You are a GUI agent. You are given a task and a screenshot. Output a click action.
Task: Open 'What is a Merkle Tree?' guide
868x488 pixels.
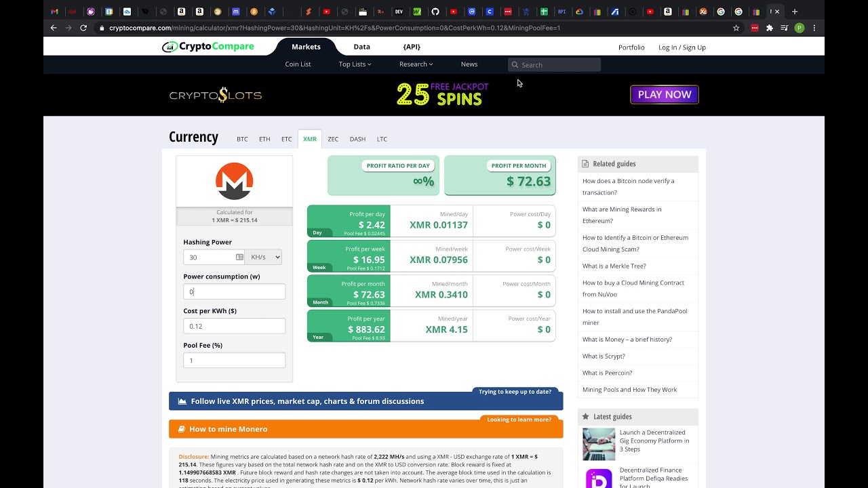tap(614, 266)
